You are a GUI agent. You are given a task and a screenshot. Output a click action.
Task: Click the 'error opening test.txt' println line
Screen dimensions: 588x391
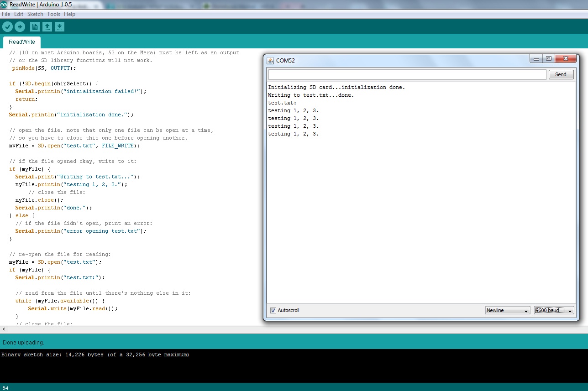(81, 231)
